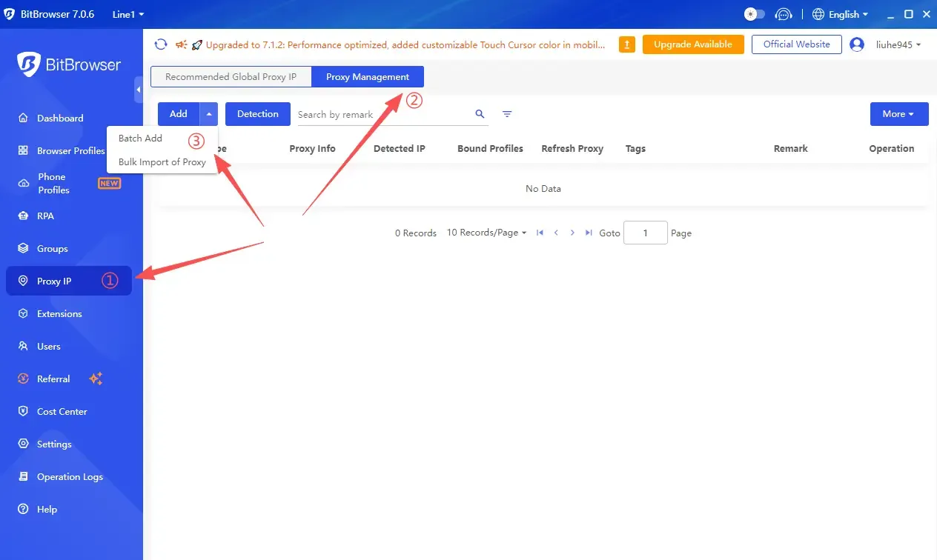Screen dimensions: 937x560
Task: Click the Upgrade Available button
Action: pyautogui.click(x=692, y=44)
